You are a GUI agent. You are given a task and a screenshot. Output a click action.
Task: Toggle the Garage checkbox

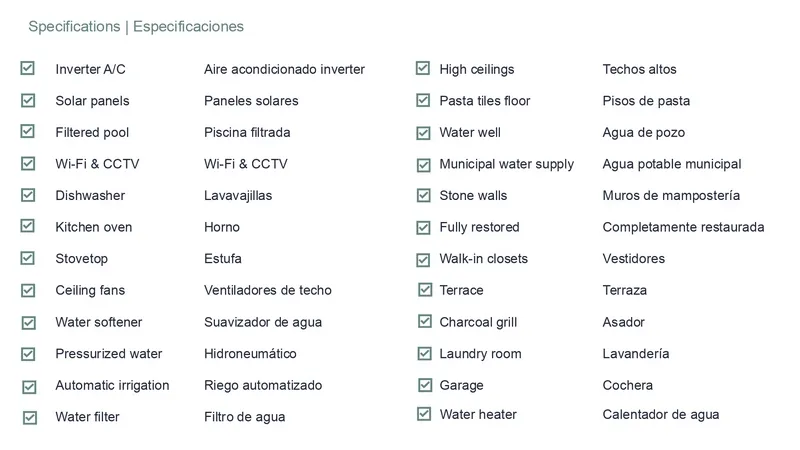(425, 385)
